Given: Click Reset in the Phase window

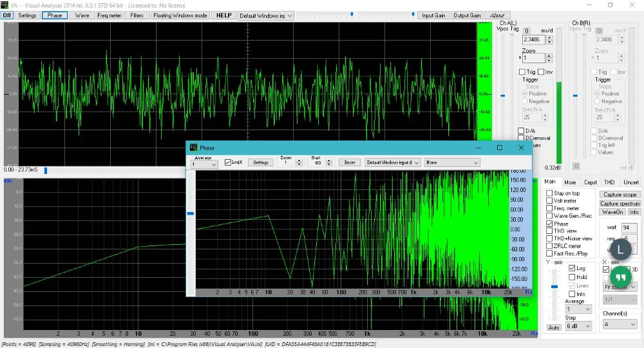Looking at the screenshot, I should click(350, 162).
